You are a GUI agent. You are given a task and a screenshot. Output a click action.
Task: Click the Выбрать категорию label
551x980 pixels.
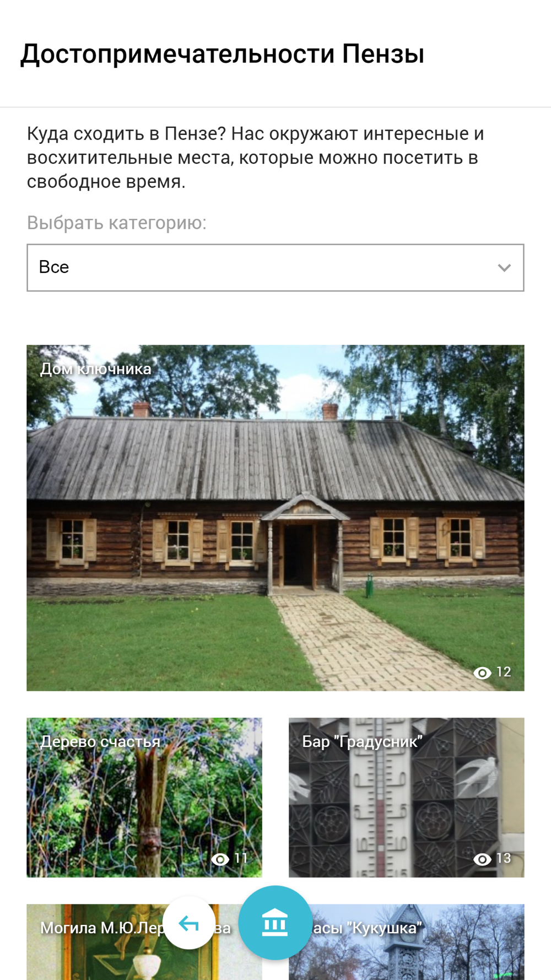(x=117, y=223)
